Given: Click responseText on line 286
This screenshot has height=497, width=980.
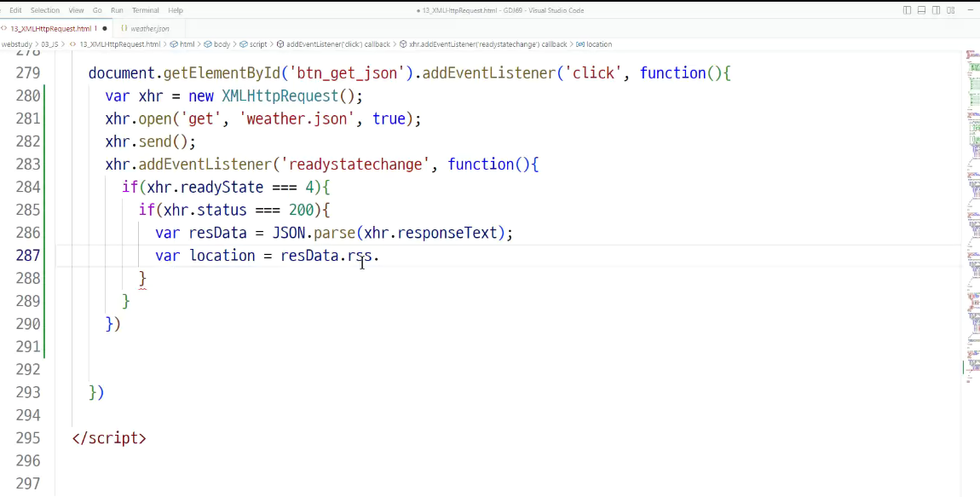Looking at the screenshot, I should [x=447, y=234].
